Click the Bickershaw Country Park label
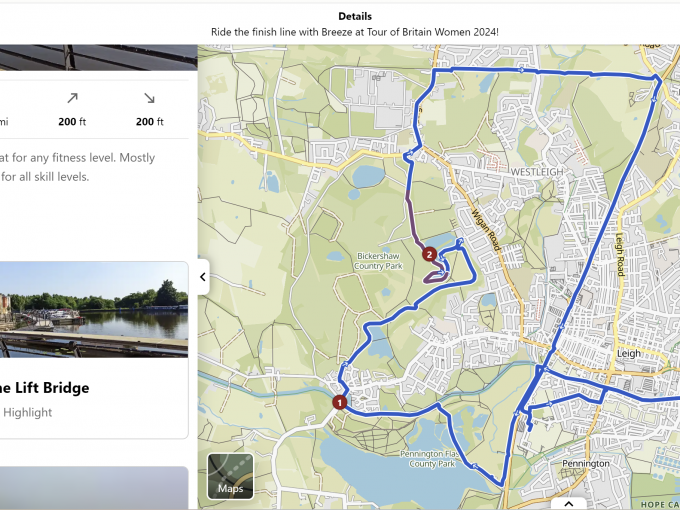Viewport: 680px width, 510px height. coord(378,261)
